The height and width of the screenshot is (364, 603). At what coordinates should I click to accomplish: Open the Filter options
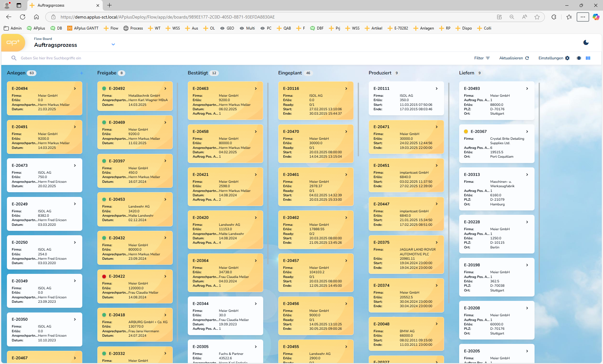(x=482, y=58)
